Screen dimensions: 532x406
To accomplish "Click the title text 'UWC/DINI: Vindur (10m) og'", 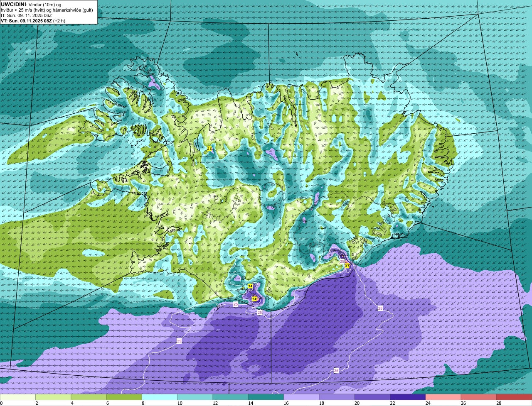I will [31, 4].
